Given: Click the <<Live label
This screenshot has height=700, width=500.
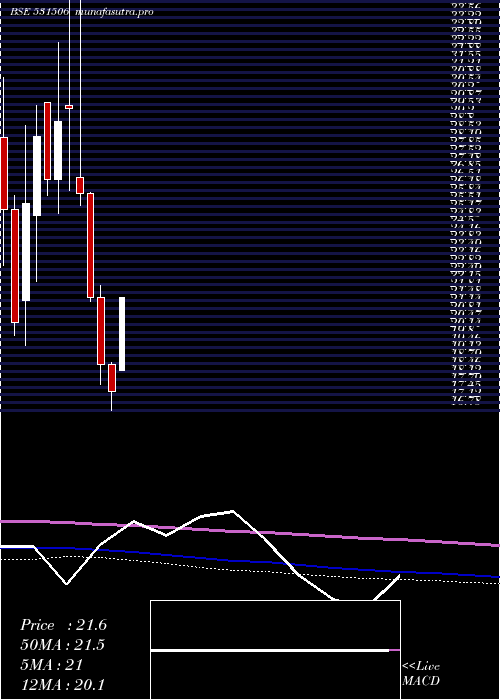Looking at the screenshot, I should pos(421,667).
